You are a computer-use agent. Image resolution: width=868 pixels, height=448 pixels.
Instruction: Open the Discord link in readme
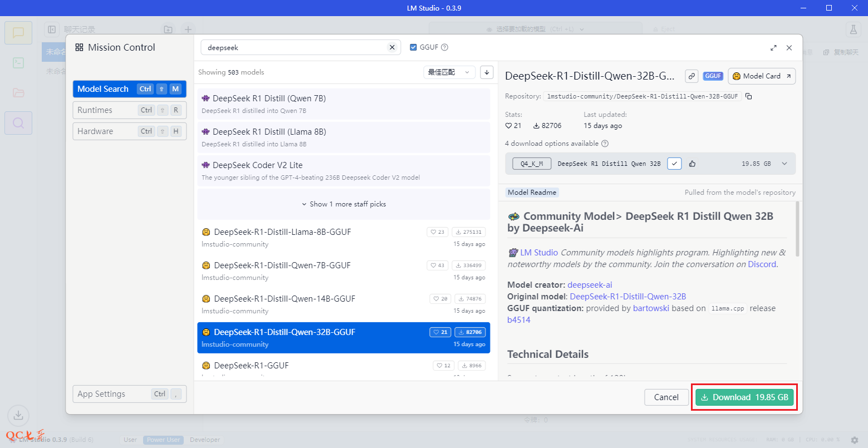762,264
